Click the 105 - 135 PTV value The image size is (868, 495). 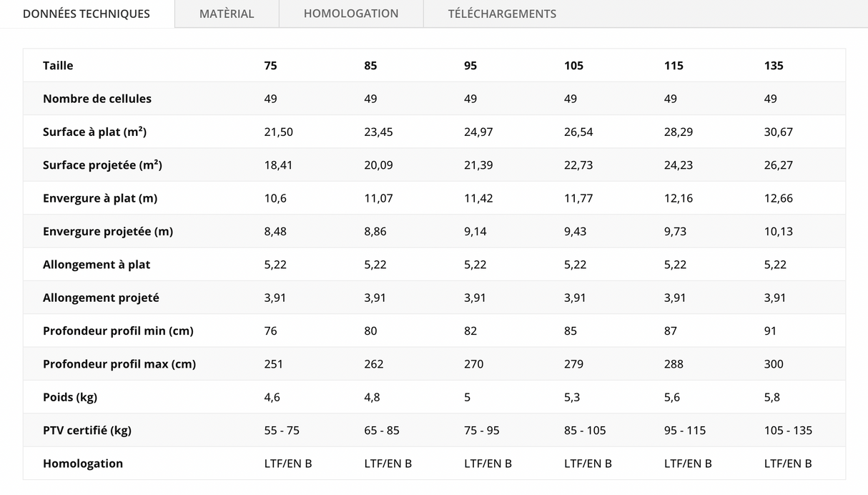(x=788, y=431)
